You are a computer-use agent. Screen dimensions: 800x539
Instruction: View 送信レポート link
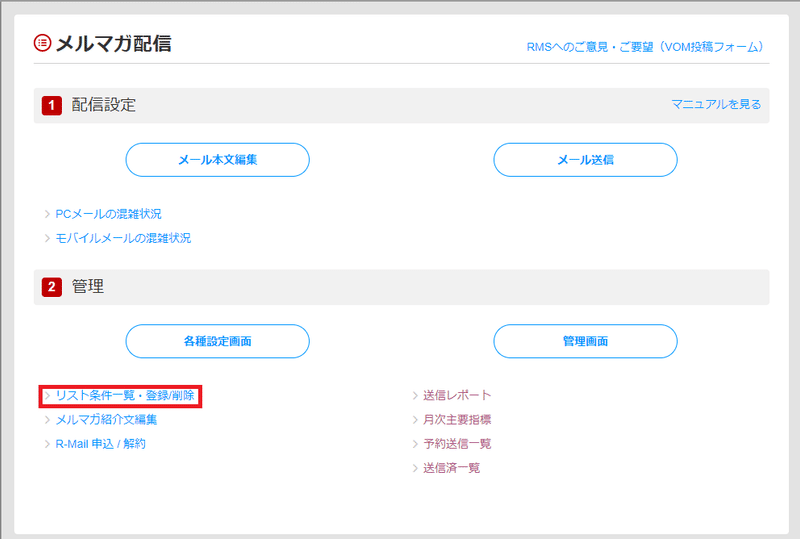tap(457, 395)
